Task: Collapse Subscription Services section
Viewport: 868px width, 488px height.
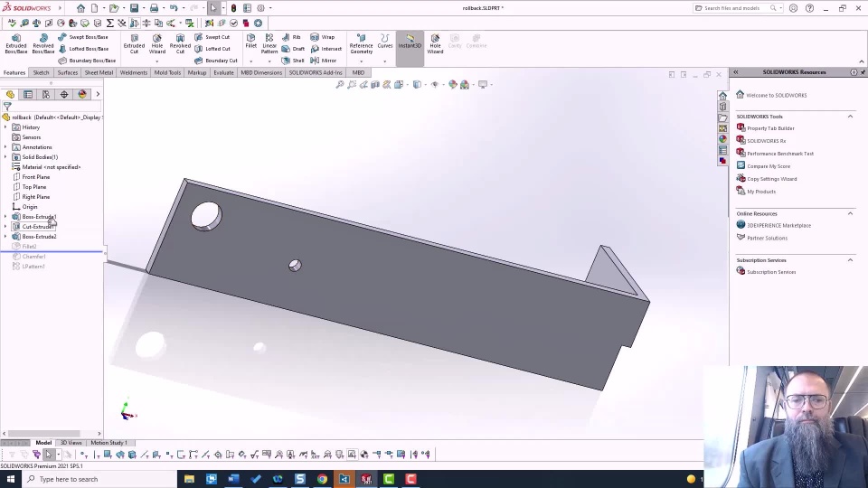Action: click(850, 260)
